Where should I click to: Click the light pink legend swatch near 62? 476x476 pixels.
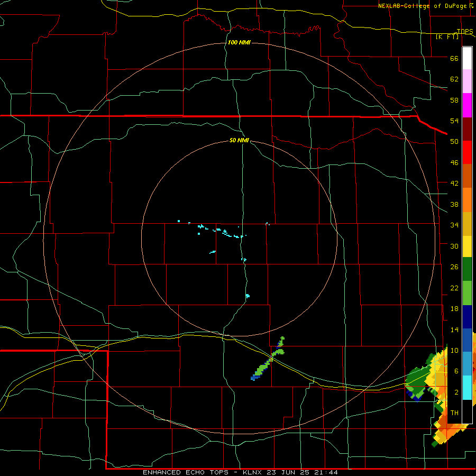pos(467,81)
